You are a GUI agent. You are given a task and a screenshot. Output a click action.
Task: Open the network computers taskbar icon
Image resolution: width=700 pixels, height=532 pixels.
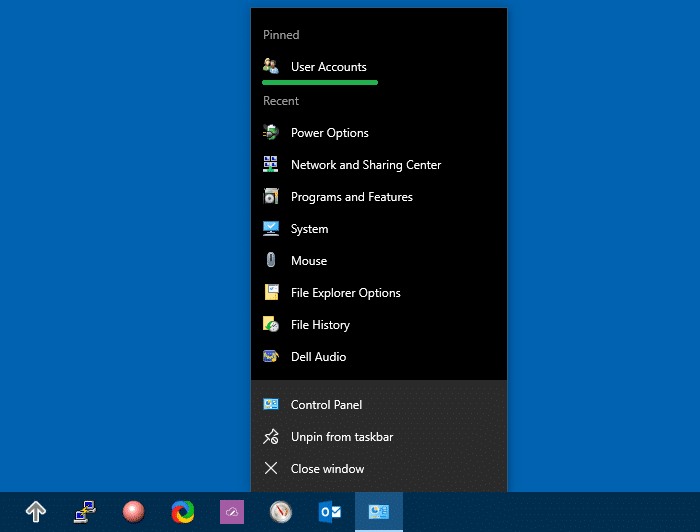(x=85, y=511)
